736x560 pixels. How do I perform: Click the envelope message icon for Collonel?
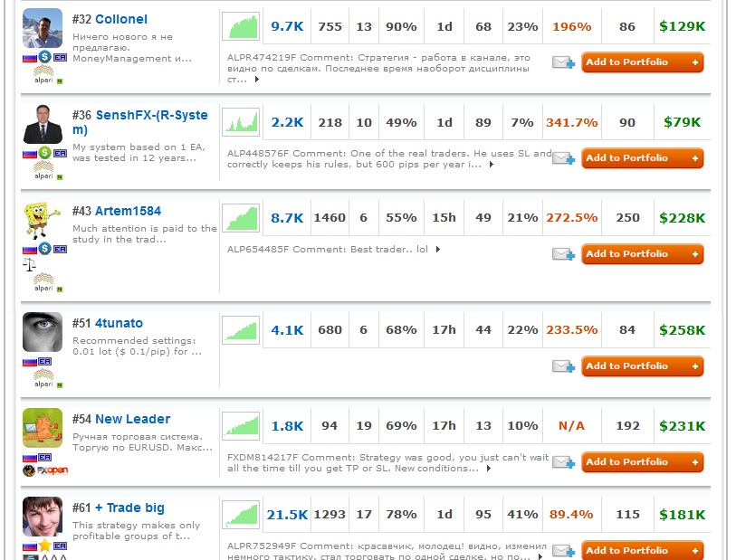tap(563, 63)
